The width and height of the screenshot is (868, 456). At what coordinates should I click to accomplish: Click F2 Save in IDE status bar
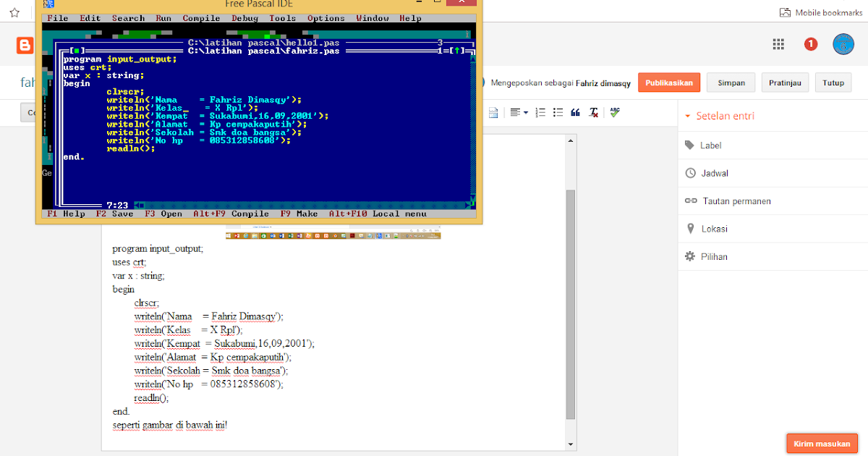coord(114,214)
